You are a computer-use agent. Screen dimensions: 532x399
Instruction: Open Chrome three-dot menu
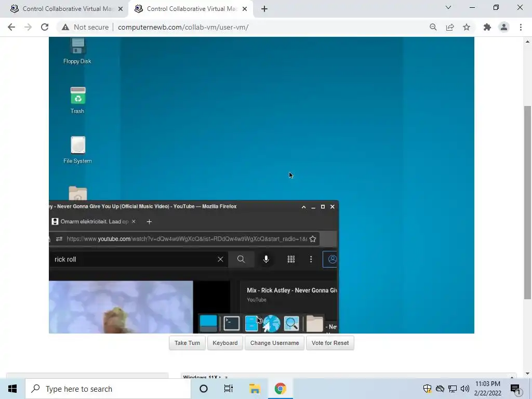pyautogui.click(x=521, y=27)
